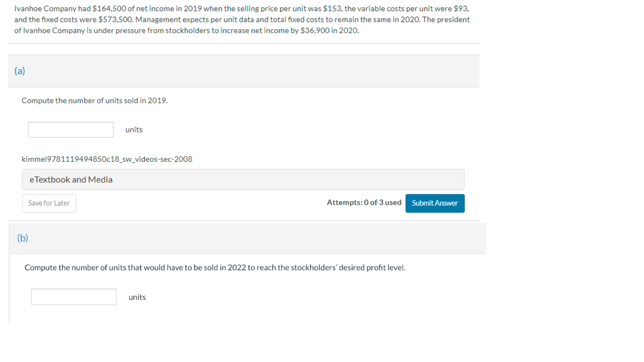644x362 pixels.
Task: Click the Save for Later button
Action: coord(49,203)
